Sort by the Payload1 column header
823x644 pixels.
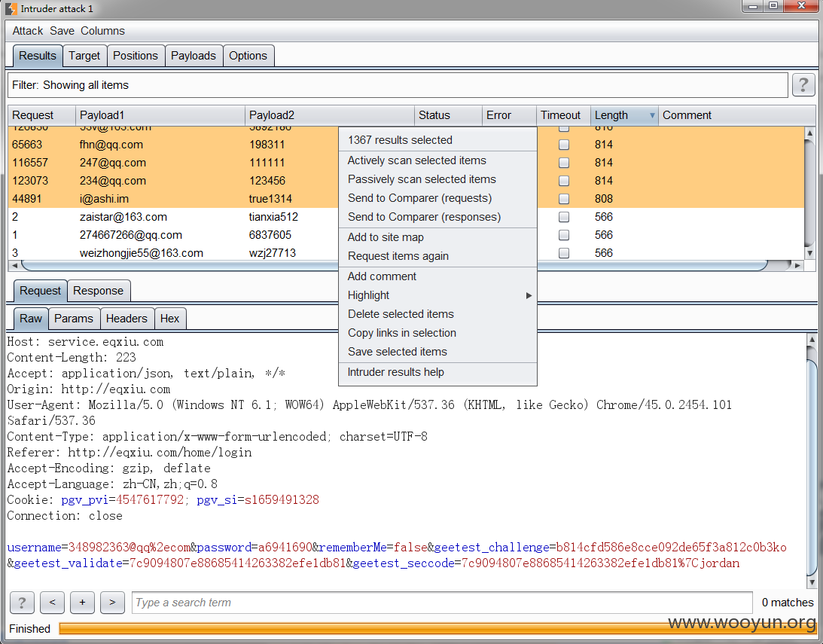click(160, 115)
